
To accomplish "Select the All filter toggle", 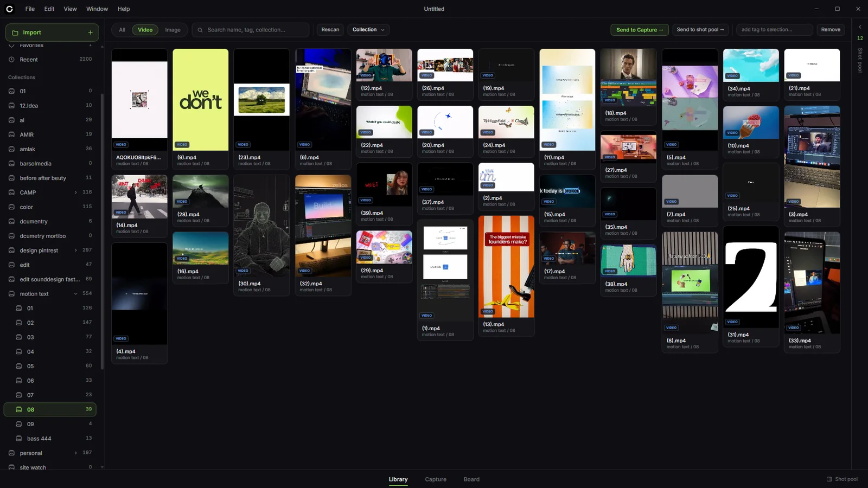I will pyautogui.click(x=122, y=30).
